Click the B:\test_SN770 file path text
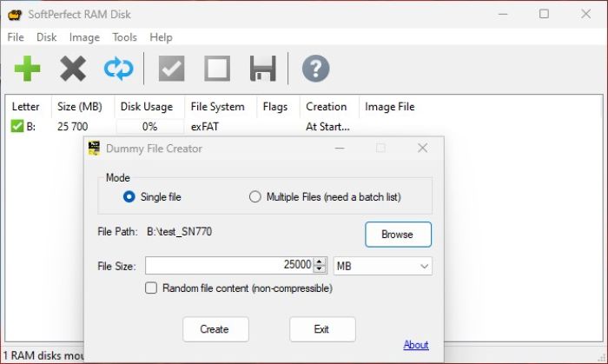 click(179, 232)
